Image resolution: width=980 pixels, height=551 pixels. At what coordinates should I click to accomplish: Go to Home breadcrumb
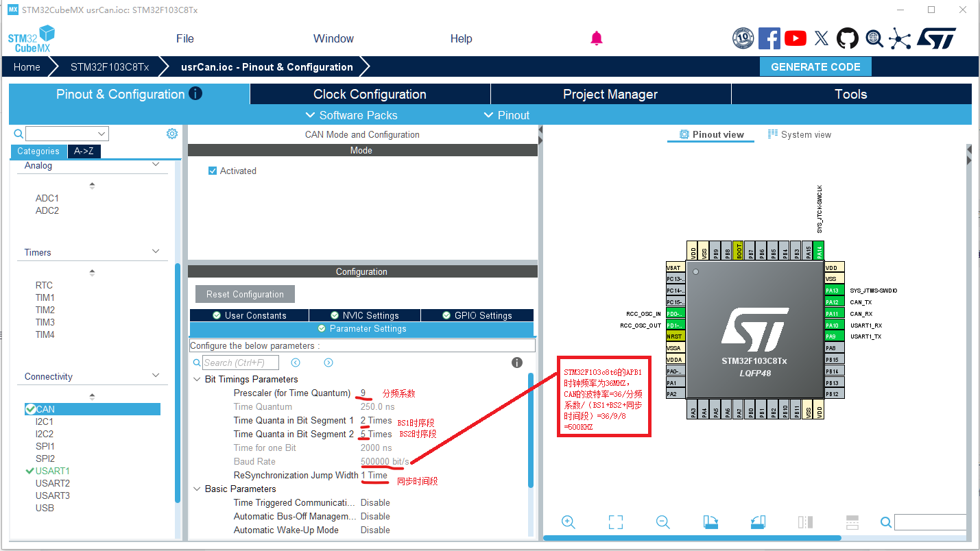click(27, 67)
